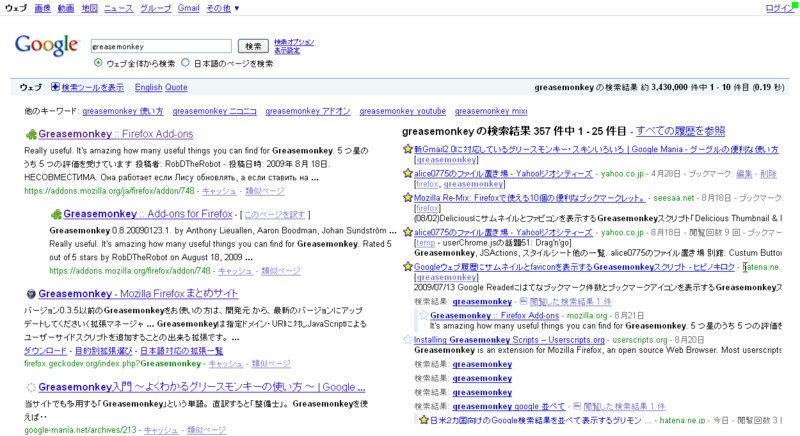This screenshot has height=436, width=800.
Task: Click related keyword greasemonkey youtube
Action: pos(403,111)
